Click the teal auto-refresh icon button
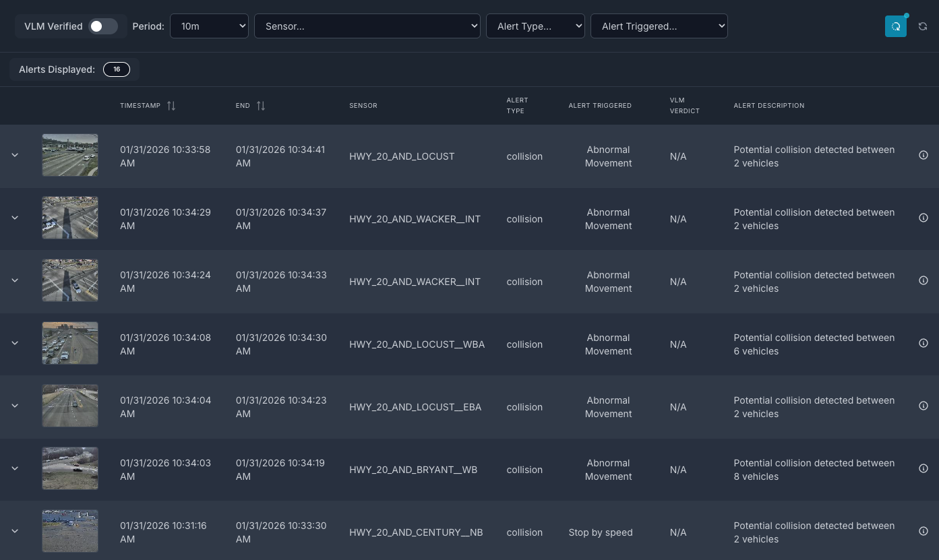The image size is (939, 560). click(895, 26)
